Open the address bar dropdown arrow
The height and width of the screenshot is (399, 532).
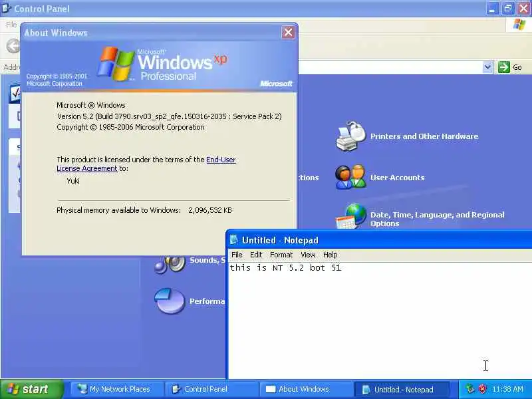click(x=487, y=67)
